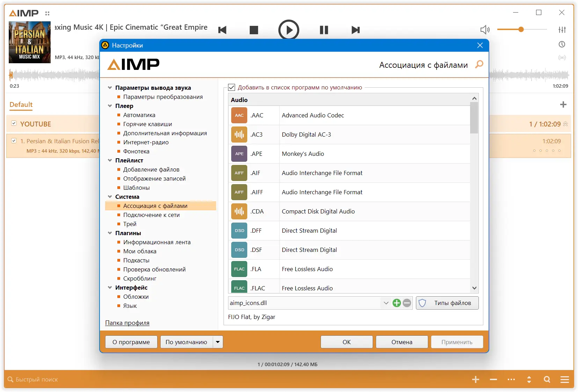Close the Настройки dialog

click(480, 45)
